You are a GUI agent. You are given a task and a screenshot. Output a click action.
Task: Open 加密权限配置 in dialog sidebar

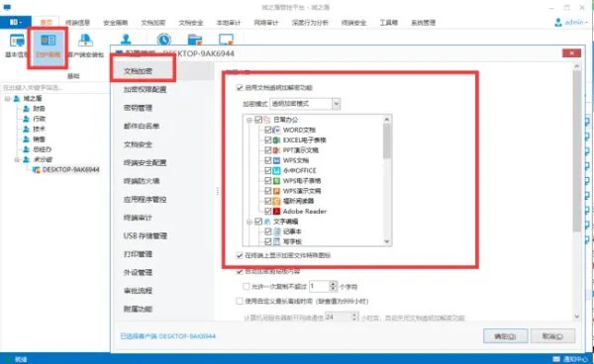146,90
